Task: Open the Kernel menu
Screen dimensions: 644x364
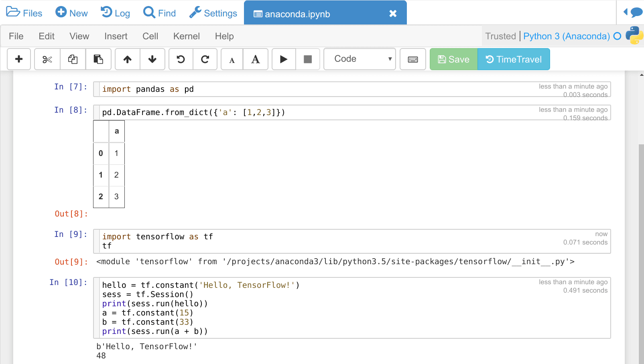Action: coord(186,36)
